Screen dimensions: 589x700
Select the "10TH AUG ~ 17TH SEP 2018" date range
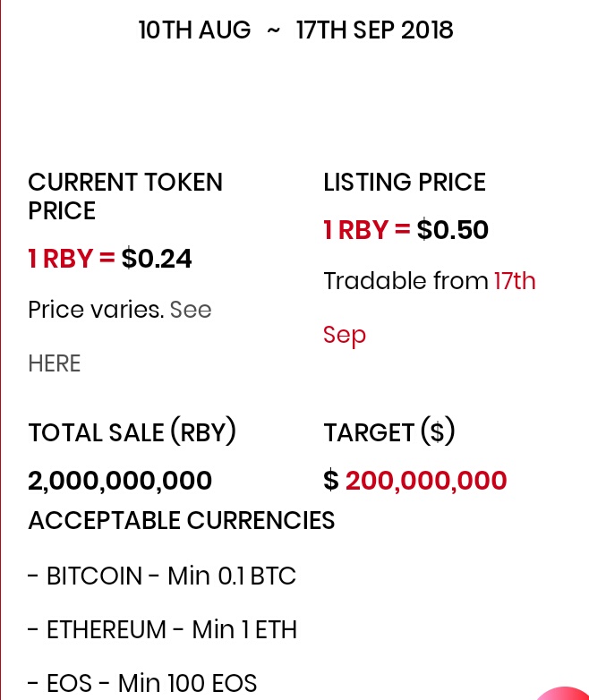(x=295, y=30)
